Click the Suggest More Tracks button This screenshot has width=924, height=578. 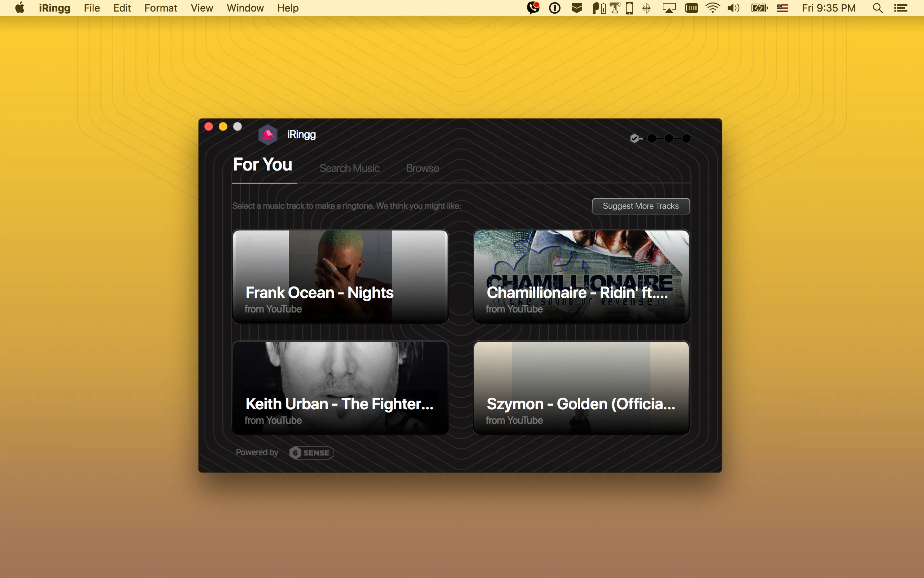coord(641,206)
